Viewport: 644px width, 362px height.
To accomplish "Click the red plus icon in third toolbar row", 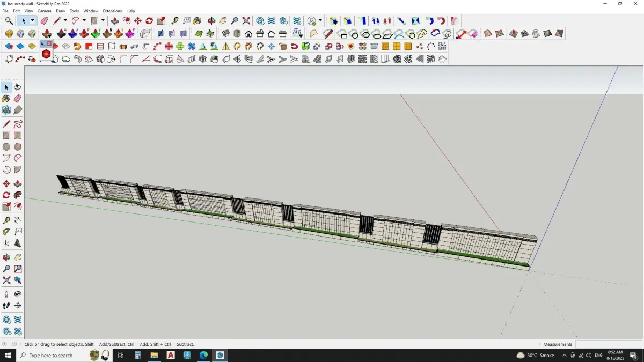I will (x=169, y=47).
